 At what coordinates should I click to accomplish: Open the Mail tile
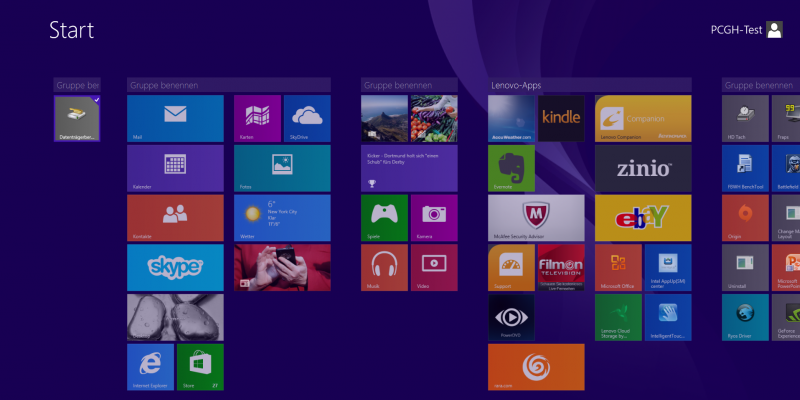(176, 118)
